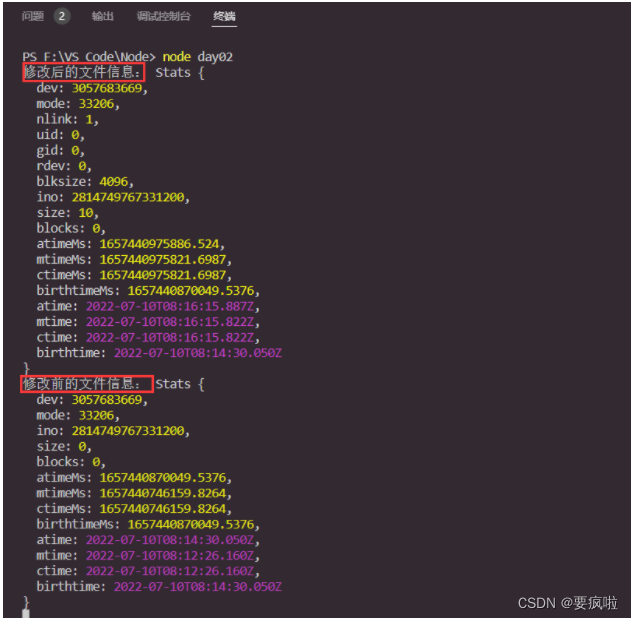Click the 'rdev: 0,' line

pos(64,166)
